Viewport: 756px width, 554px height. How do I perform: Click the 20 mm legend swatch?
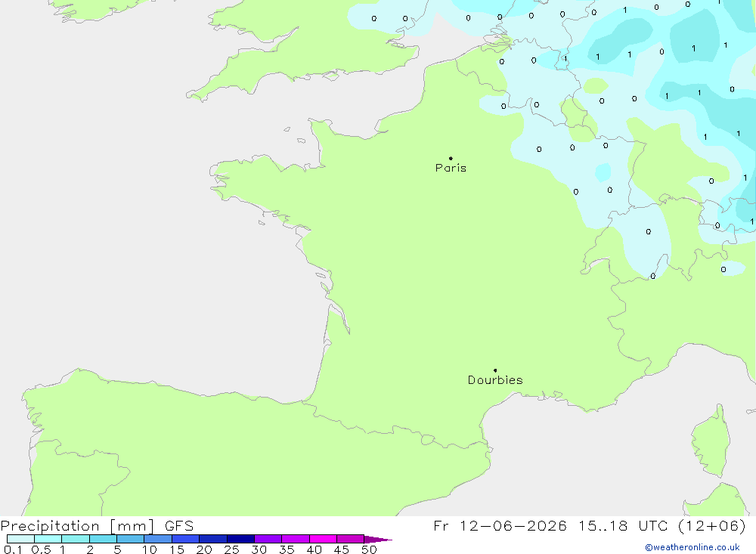click(213, 539)
